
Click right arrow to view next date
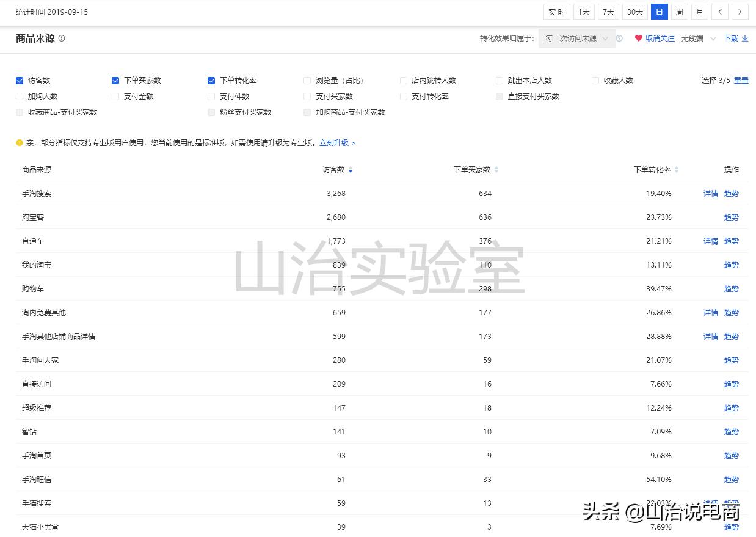point(740,11)
